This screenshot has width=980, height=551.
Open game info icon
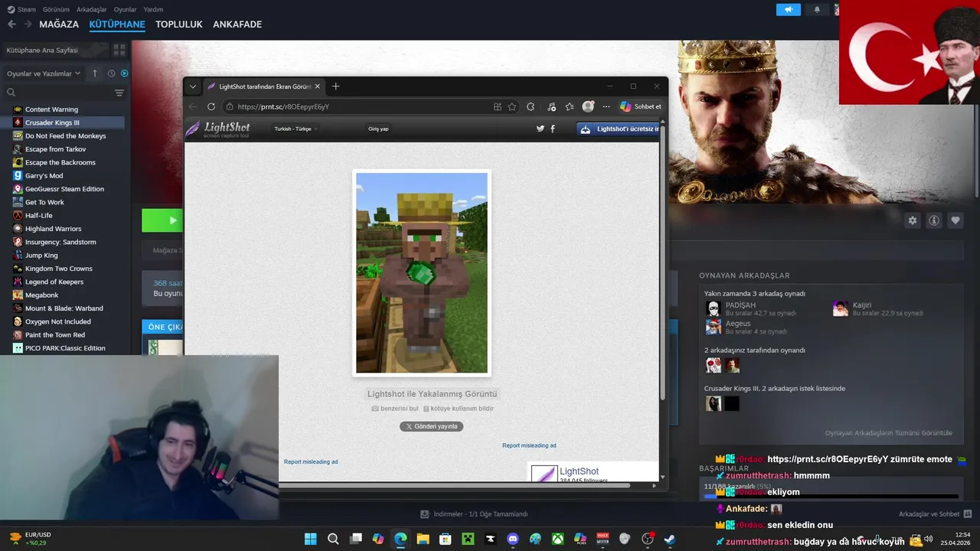coord(934,220)
